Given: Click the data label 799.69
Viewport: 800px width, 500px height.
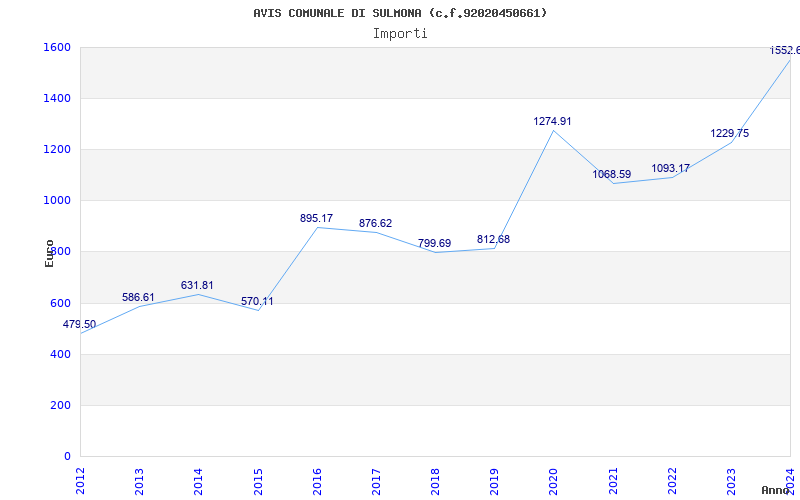Looking at the screenshot, I should [435, 243].
